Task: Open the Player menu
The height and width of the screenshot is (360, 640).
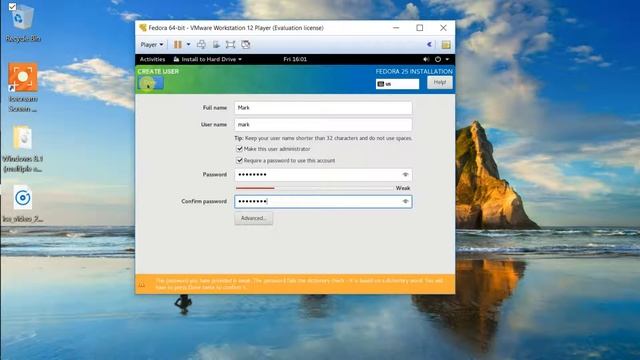Action: pos(151,44)
